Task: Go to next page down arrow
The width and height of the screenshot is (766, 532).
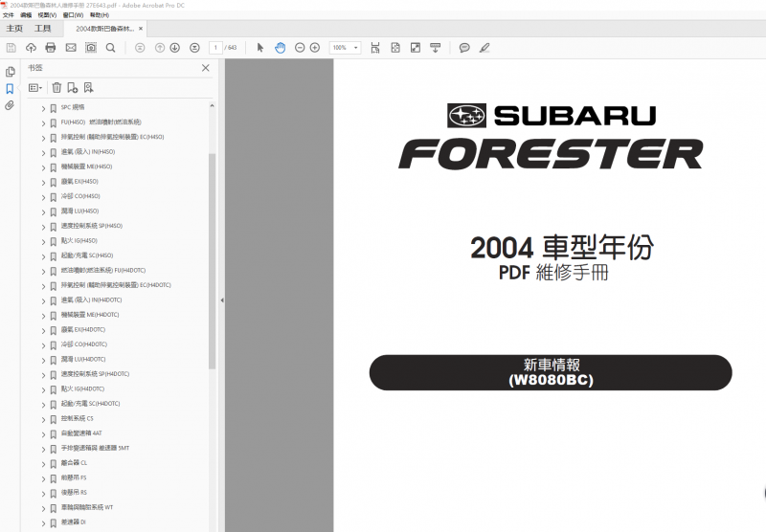Action: pos(175,48)
